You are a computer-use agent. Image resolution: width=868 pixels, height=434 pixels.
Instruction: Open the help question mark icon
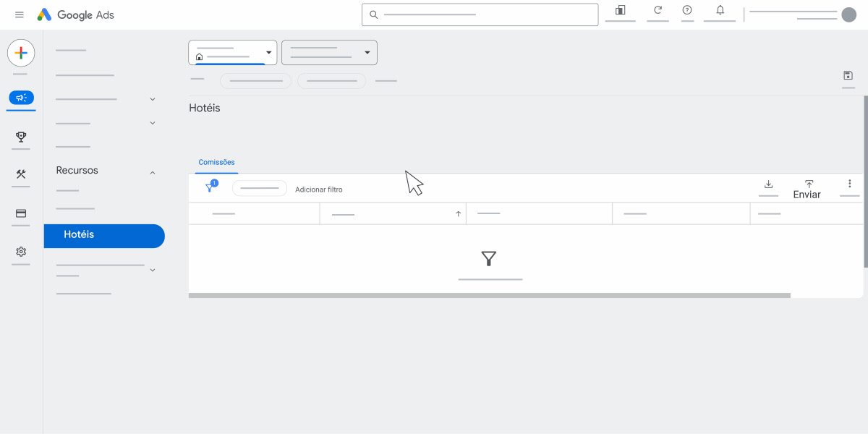point(687,10)
